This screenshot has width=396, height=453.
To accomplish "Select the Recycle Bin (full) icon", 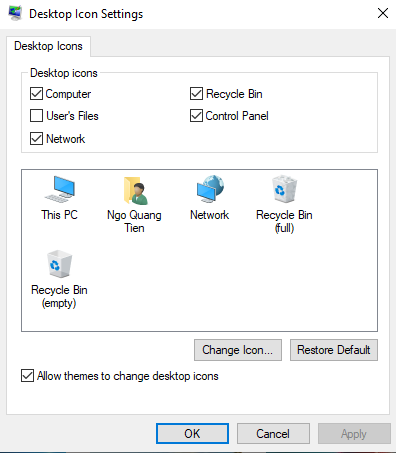I will (284, 189).
